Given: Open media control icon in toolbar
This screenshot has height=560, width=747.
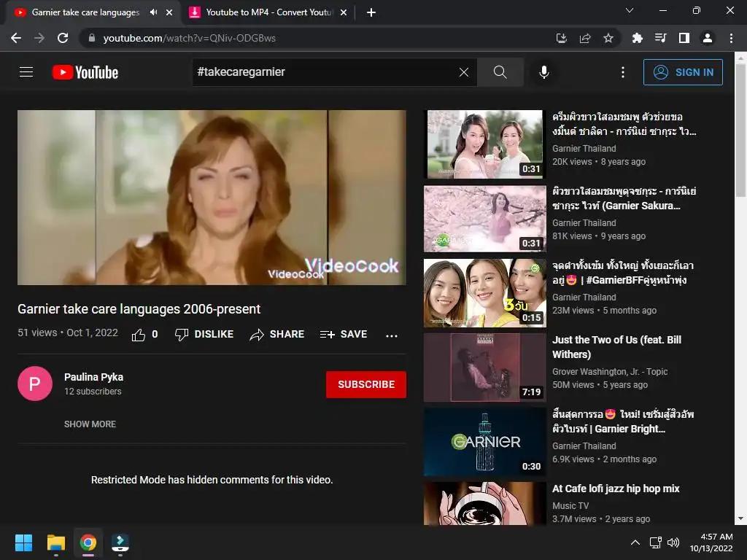Looking at the screenshot, I should click(x=660, y=38).
